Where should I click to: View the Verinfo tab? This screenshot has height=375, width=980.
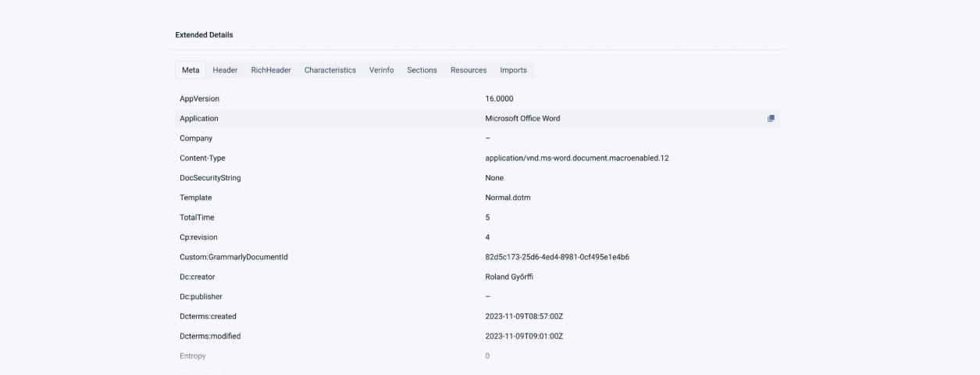tap(382, 70)
